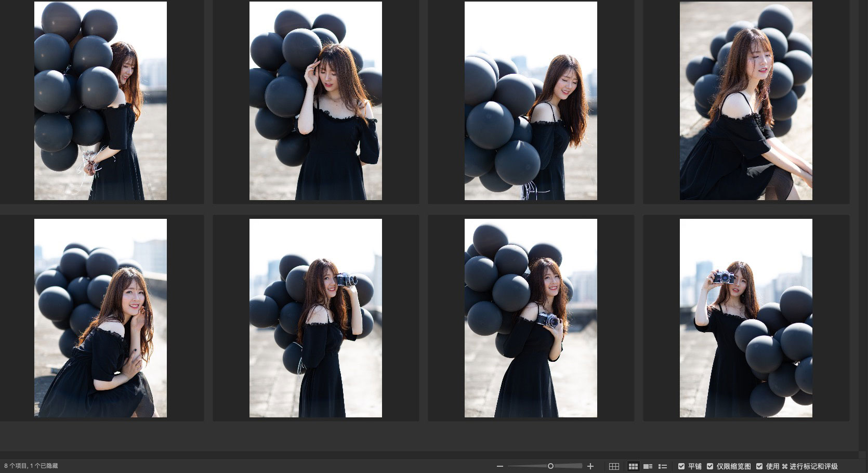This screenshot has width=868, height=473.
Task: Select photo of woman touching hair by balloons
Action: click(315, 101)
